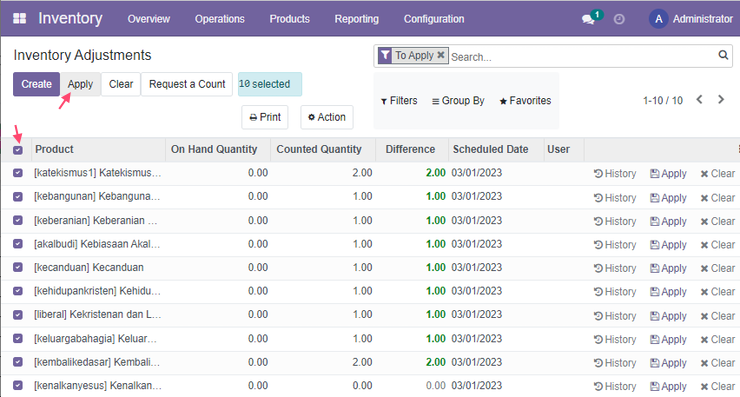Screen dimensions: 740x397
Task: Expand the Group By dropdown
Action: (458, 101)
